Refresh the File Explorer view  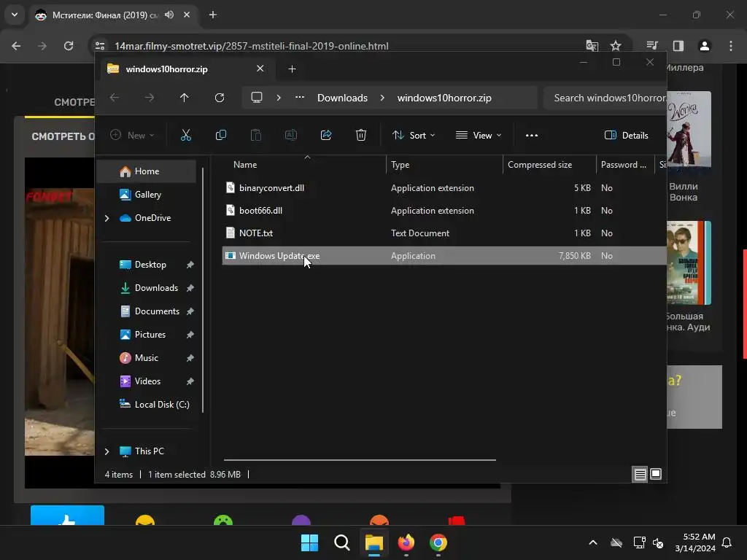coord(219,98)
